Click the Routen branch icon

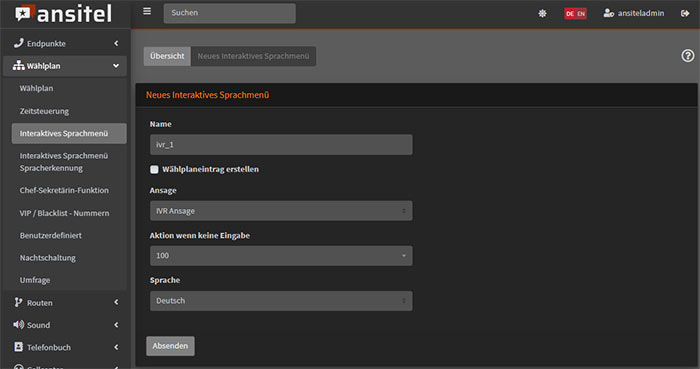(18, 303)
